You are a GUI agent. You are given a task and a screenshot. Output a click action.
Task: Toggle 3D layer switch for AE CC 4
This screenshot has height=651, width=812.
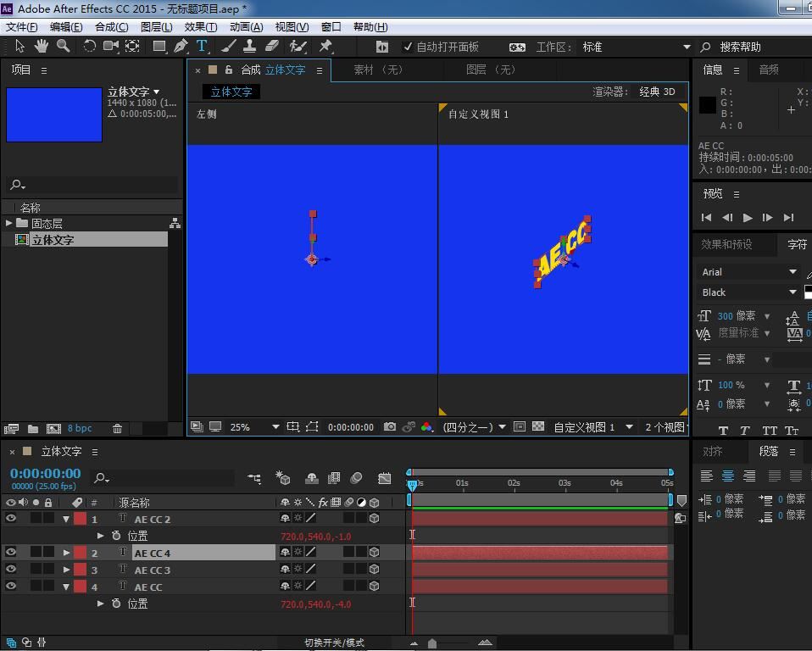pyautogui.click(x=374, y=552)
